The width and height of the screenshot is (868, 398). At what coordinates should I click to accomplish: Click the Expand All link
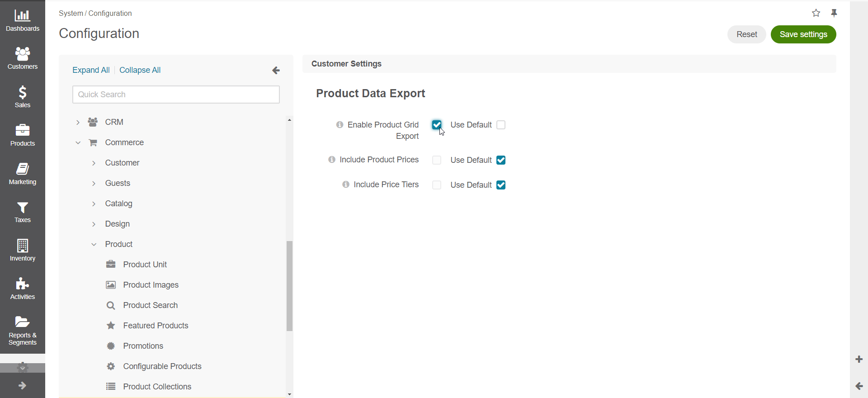(91, 70)
